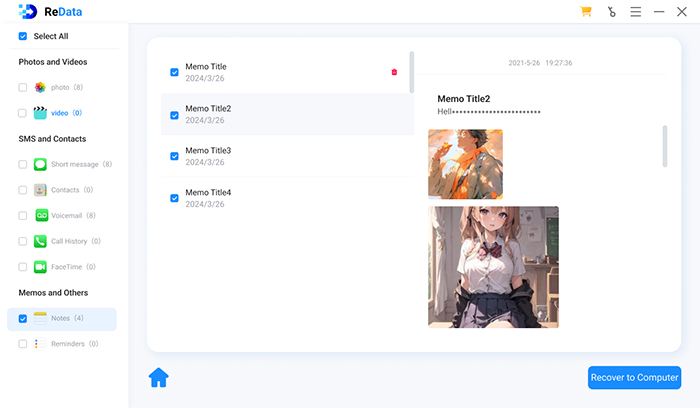Select the Short message category
The height and width of the screenshot is (408, 700).
pos(74,164)
